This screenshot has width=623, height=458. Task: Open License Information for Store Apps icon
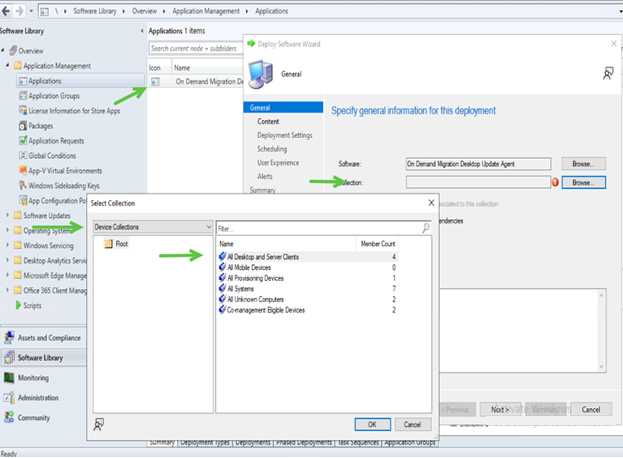[23, 110]
